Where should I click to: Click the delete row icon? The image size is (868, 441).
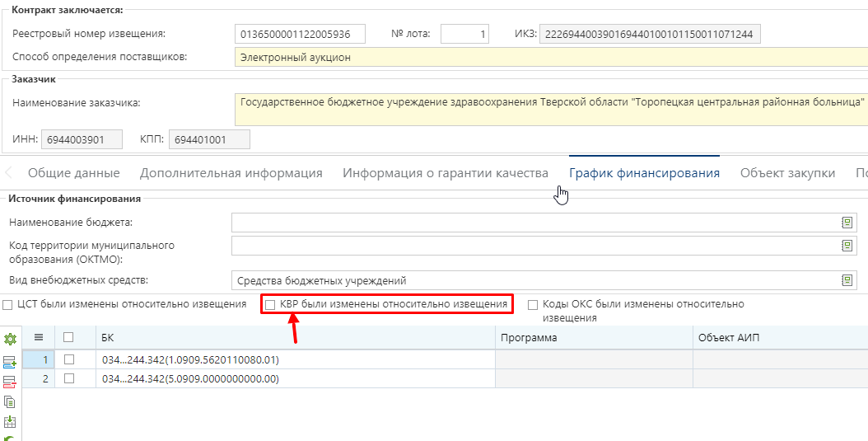[10, 382]
